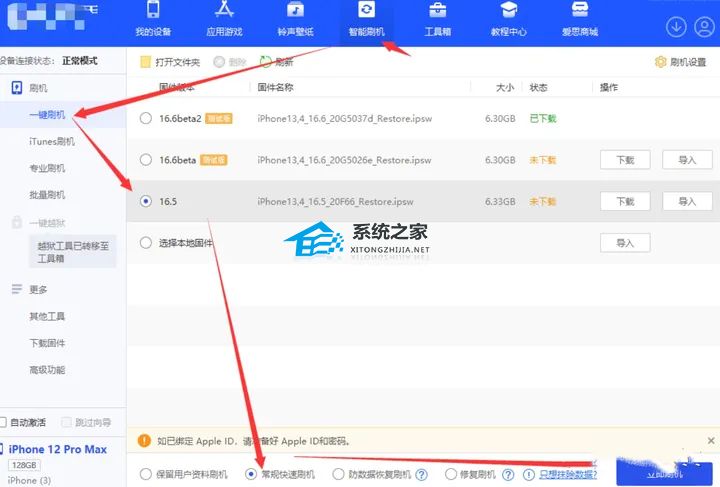Download the 16.5 firmware

[x=625, y=201]
